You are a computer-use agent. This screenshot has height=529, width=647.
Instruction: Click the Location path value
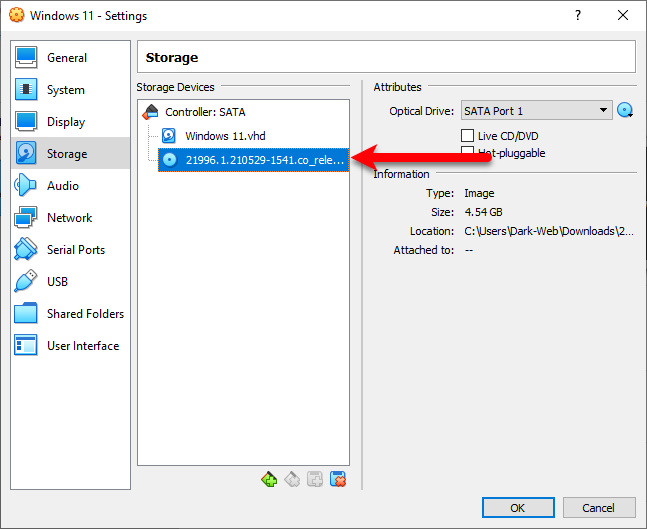549,231
